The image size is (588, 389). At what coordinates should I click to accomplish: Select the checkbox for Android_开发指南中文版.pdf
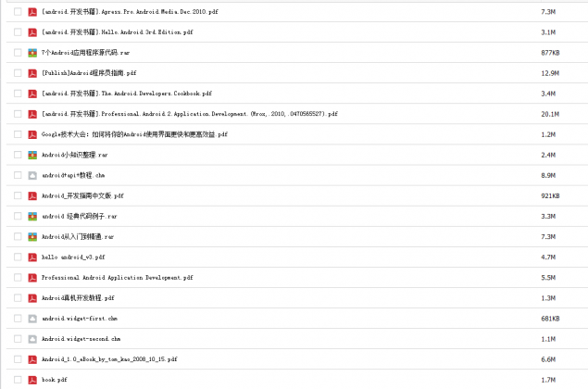18,195
